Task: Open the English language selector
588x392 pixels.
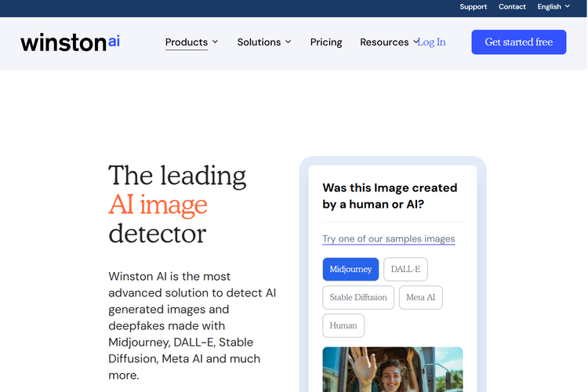Action: [554, 7]
